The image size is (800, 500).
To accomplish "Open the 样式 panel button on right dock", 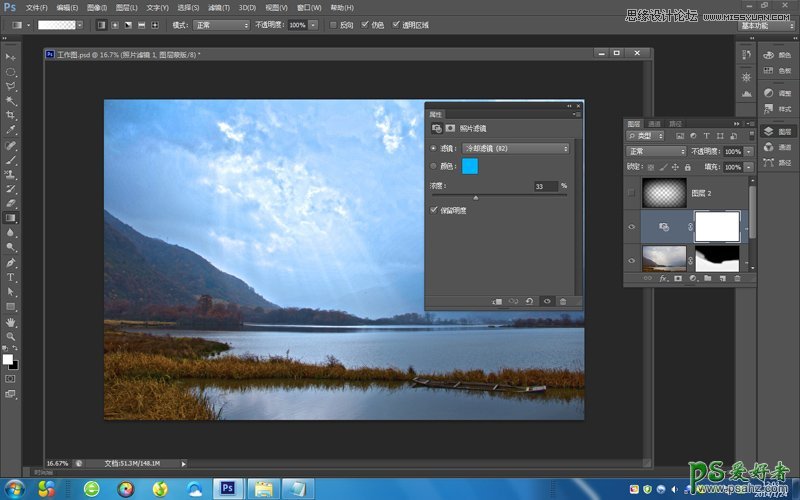I will coord(779,108).
